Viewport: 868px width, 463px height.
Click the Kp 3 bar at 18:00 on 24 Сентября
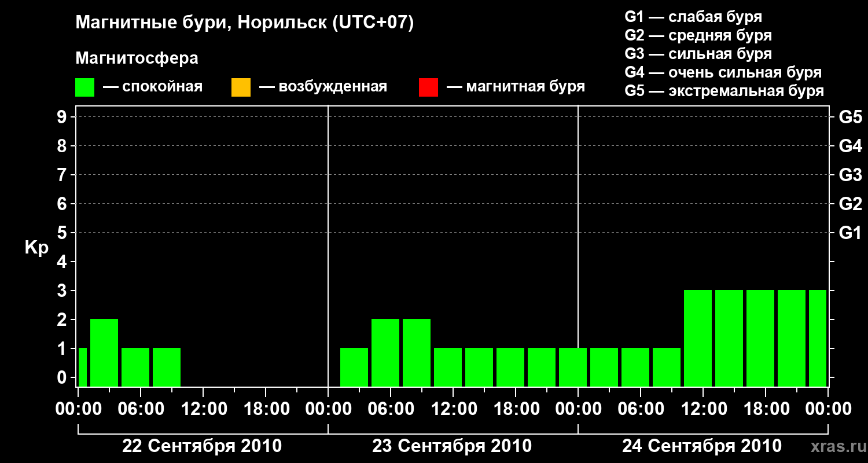(760, 339)
